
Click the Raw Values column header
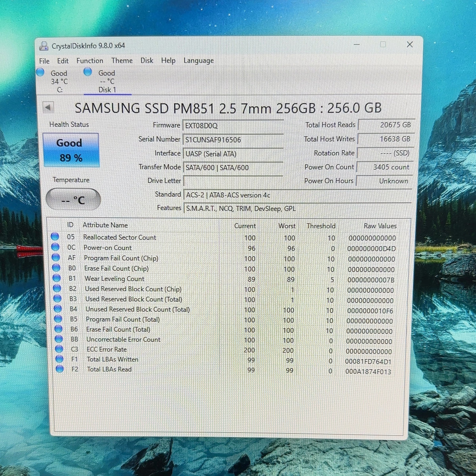coord(380,226)
